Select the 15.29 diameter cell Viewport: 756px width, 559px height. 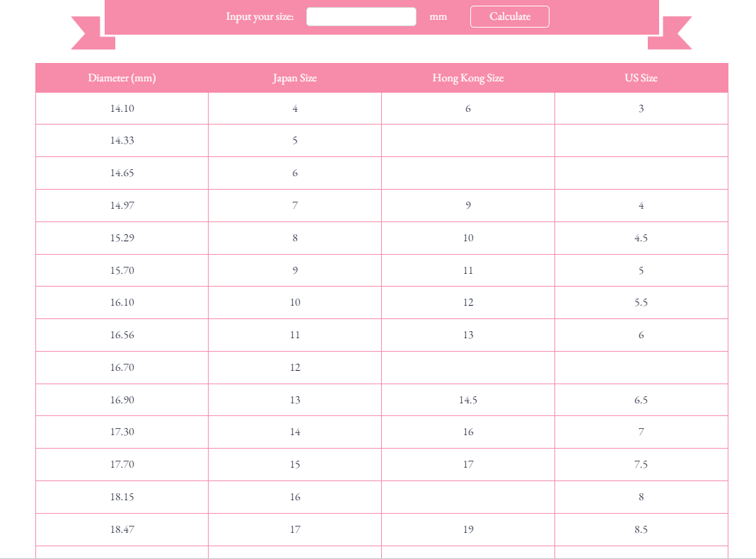(122, 238)
